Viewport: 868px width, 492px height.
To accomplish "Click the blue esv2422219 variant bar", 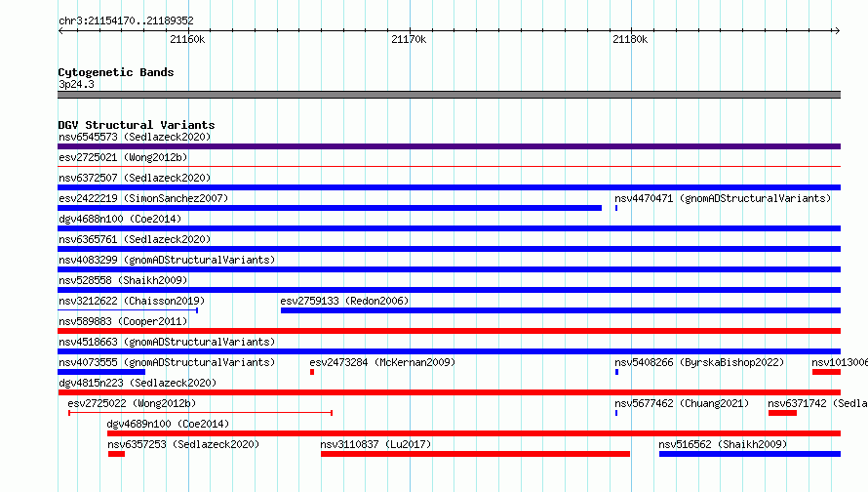I will [x=330, y=208].
